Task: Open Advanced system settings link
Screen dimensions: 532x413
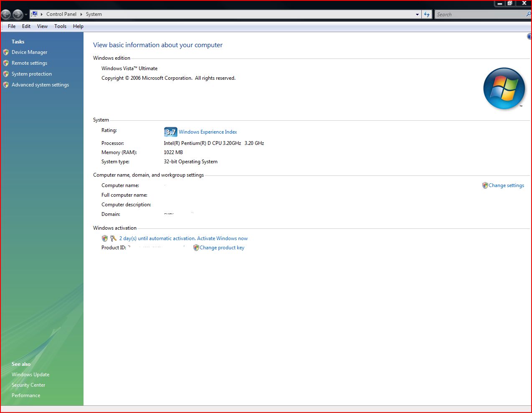Action: coord(40,85)
